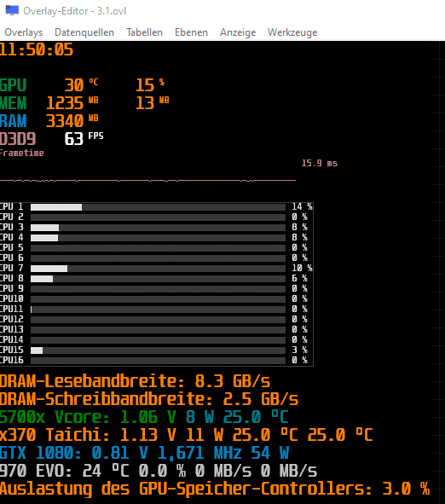Click the CPU 7 usage bar
Viewport: 445px width, 504px height.
[158, 269]
